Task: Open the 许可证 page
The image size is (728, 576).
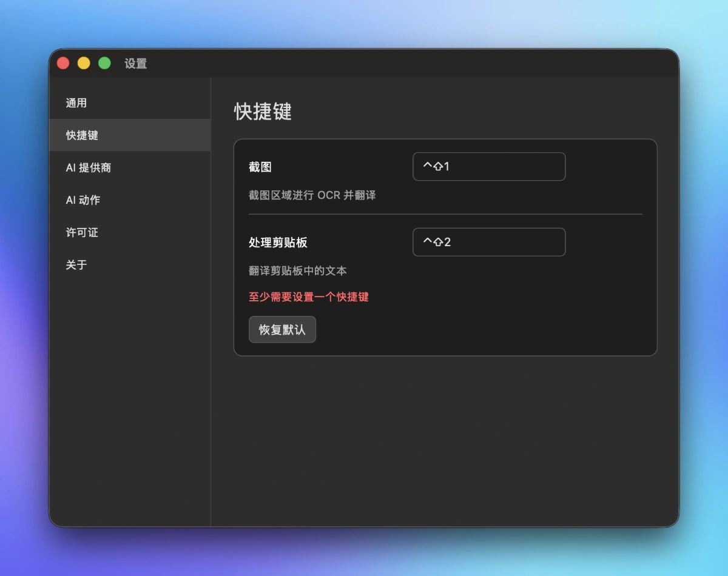Action: pyautogui.click(x=82, y=233)
